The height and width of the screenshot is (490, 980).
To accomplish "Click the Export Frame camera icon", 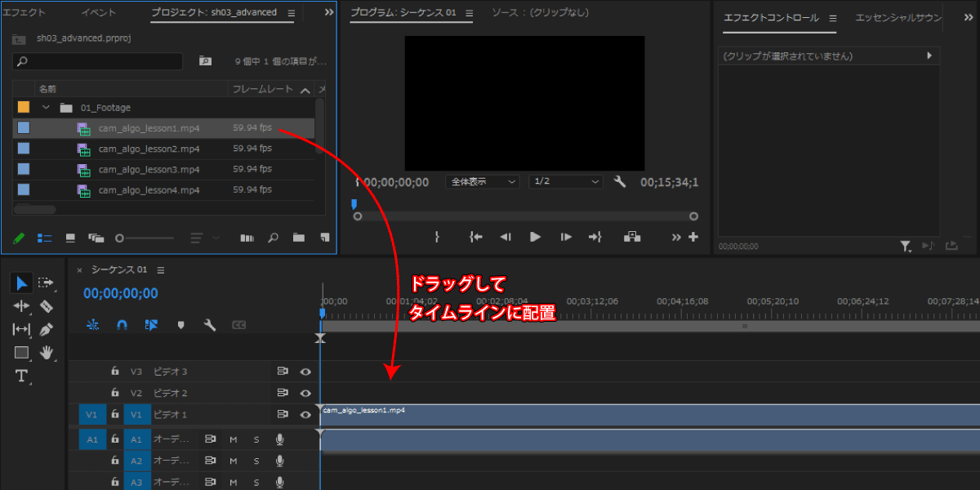I will pyautogui.click(x=632, y=237).
